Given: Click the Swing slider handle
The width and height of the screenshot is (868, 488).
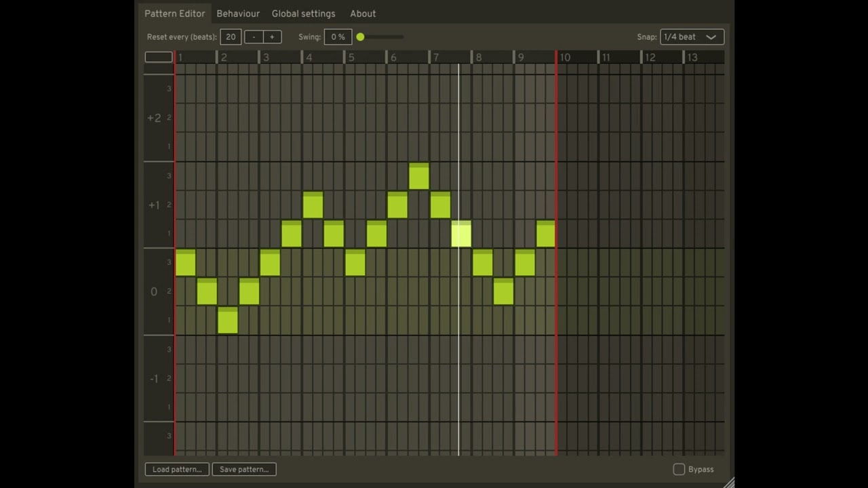Looking at the screenshot, I should pyautogui.click(x=361, y=37).
